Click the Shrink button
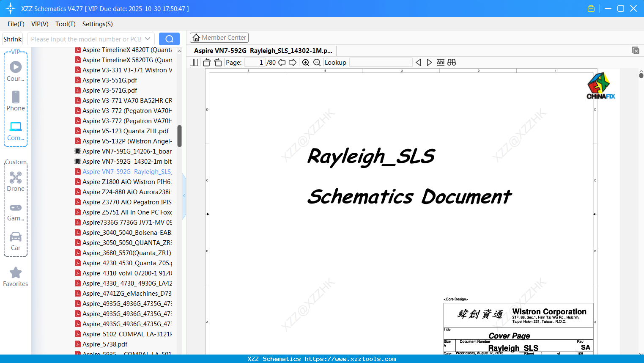 (13, 39)
